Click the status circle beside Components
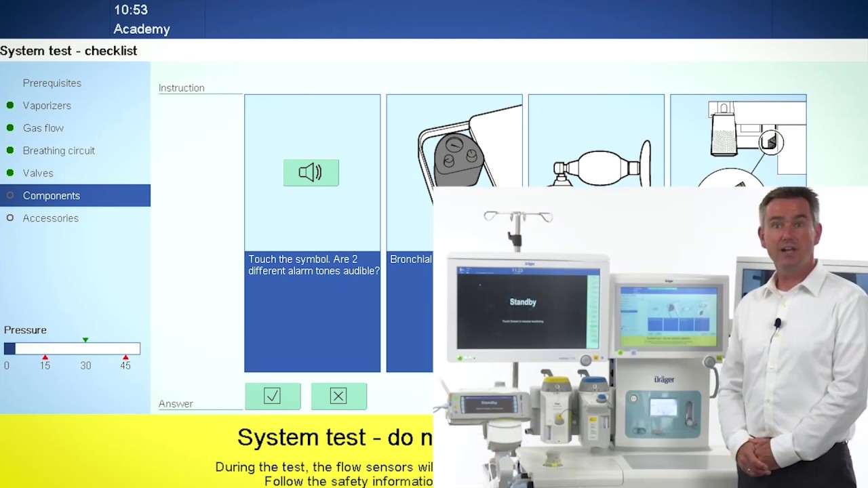868x488 pixels. (x=9, y=195)
